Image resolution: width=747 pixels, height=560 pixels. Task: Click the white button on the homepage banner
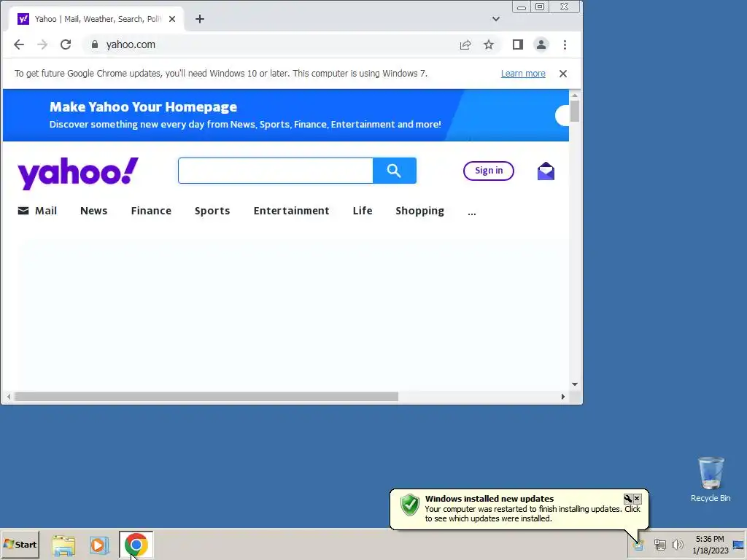tap(562, 115)
